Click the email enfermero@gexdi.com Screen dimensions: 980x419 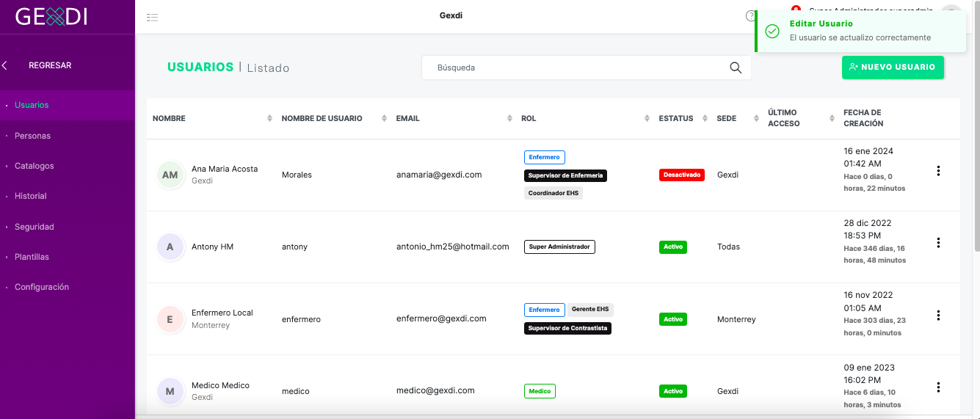tap(441, 318)
